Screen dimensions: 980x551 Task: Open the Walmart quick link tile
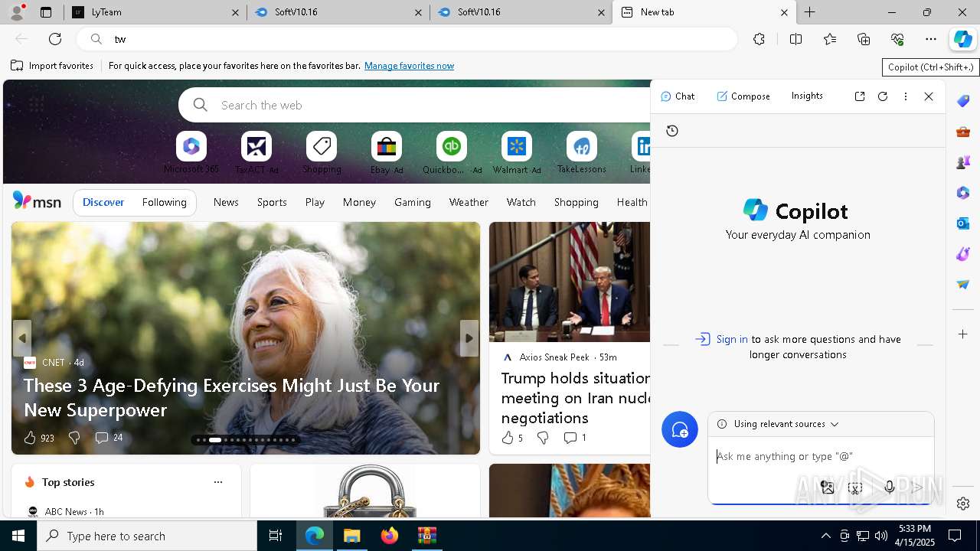click(517, 152)
